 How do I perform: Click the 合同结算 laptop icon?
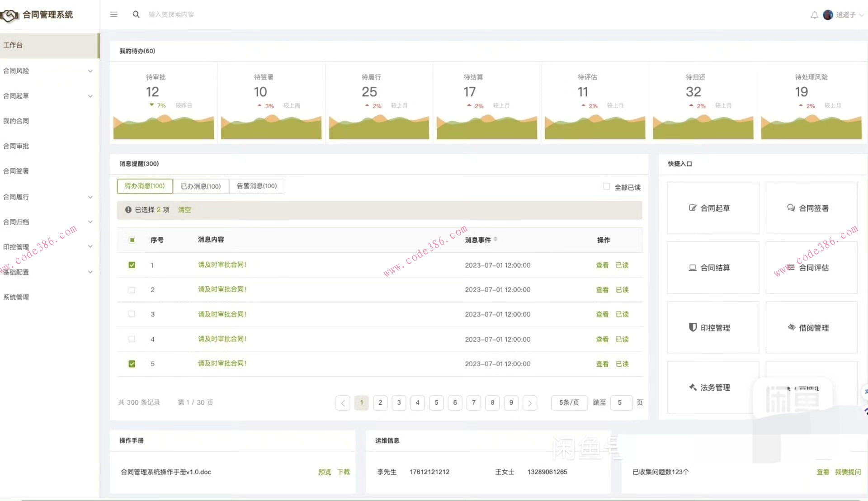tap(692, 268)
